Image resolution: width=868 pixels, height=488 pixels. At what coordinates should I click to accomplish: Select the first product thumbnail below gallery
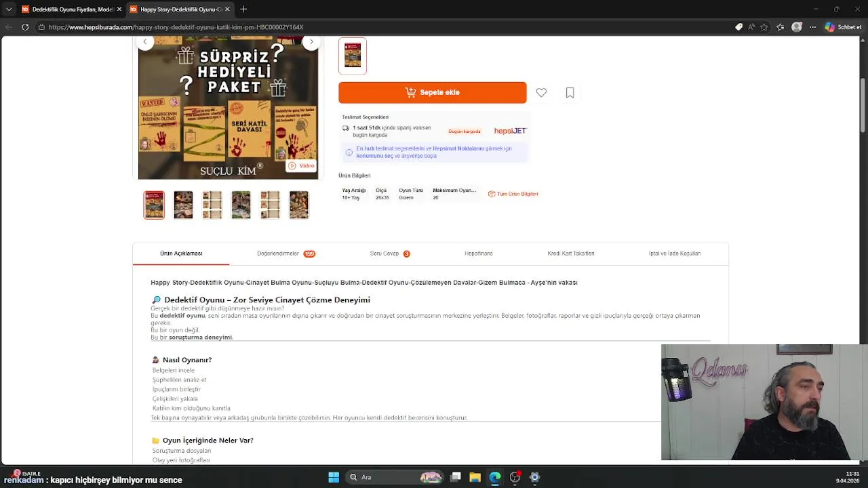pyautogui.click(x=154, y=205)
